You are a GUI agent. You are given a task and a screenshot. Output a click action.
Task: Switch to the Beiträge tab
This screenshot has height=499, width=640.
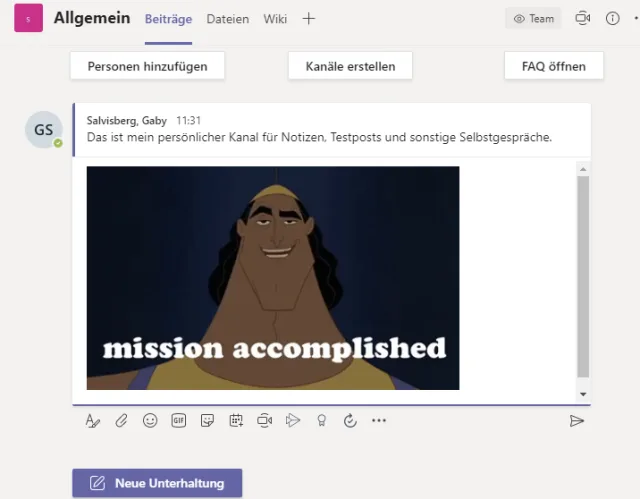pos(168,19)
